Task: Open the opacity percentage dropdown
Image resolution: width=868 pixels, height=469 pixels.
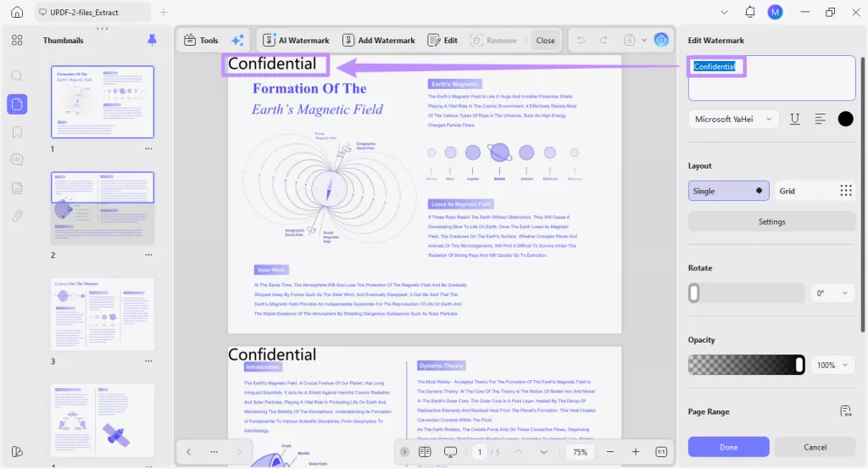Action: pyautogui.click(x=832, y=365)
